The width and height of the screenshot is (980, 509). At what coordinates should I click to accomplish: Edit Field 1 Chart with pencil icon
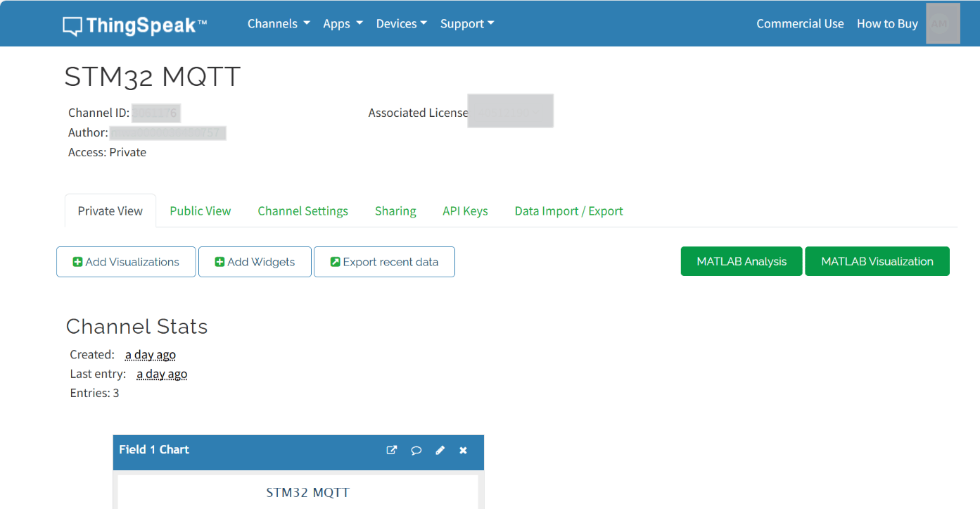tap(440, 451)
